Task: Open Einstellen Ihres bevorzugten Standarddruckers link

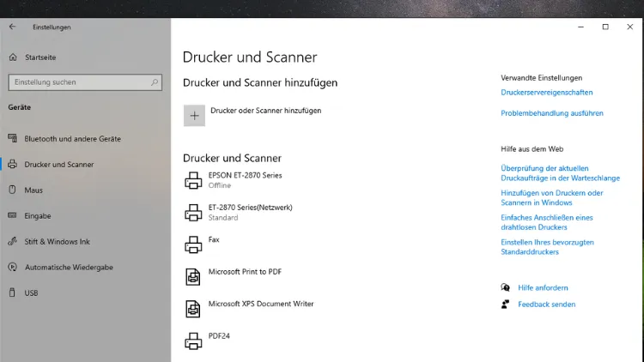Action: click(x=547, y=247)
